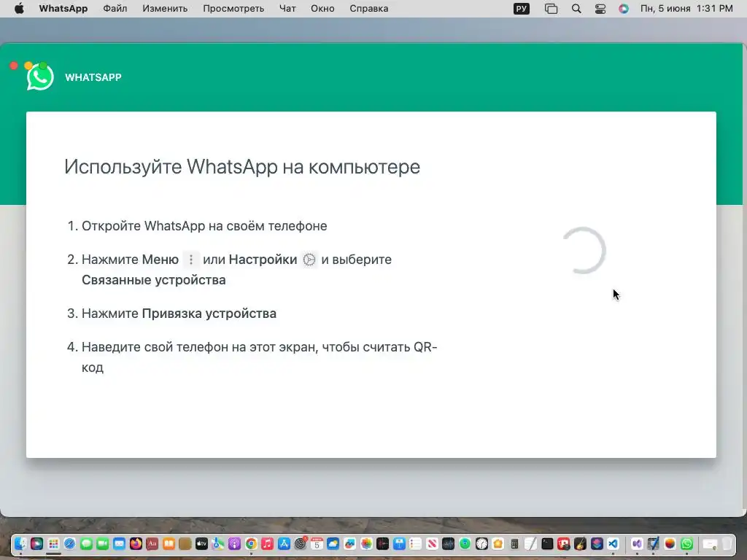The height and width of the screenshot is (560, 747).
Task: Click the Menu three-dots icon in step 2
Action: coord(191,260)
